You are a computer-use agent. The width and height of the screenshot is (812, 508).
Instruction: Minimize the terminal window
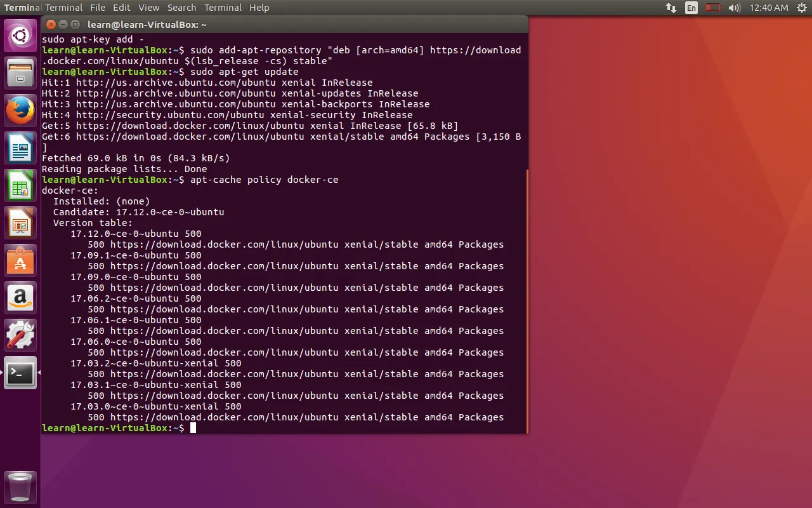[x=63, y=25]
